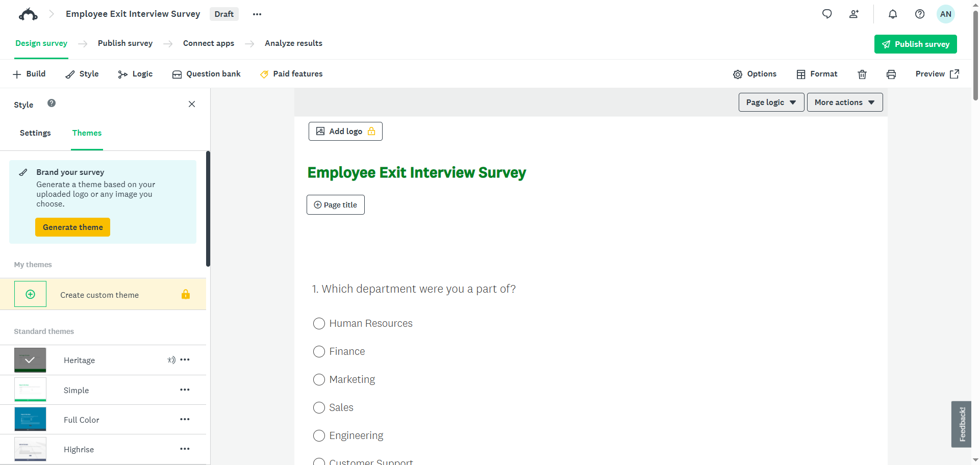
Task: Open the Feedback side tab
Action: [x=962, y=424]
